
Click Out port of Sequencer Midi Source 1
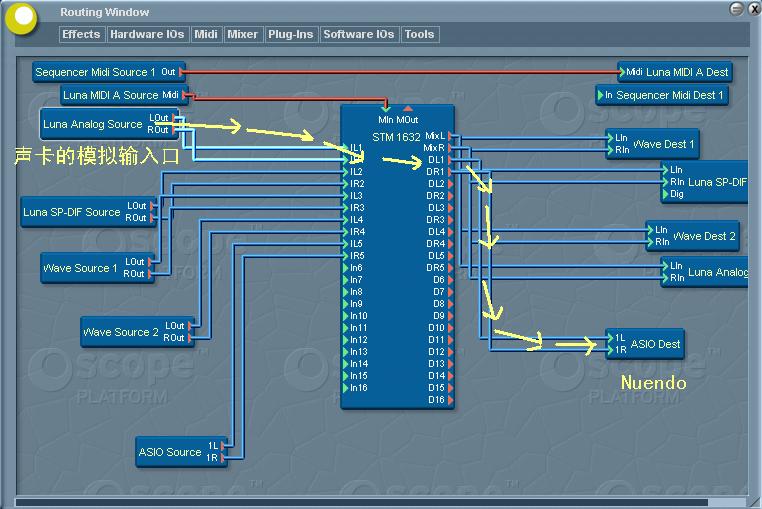click(180, 72)
